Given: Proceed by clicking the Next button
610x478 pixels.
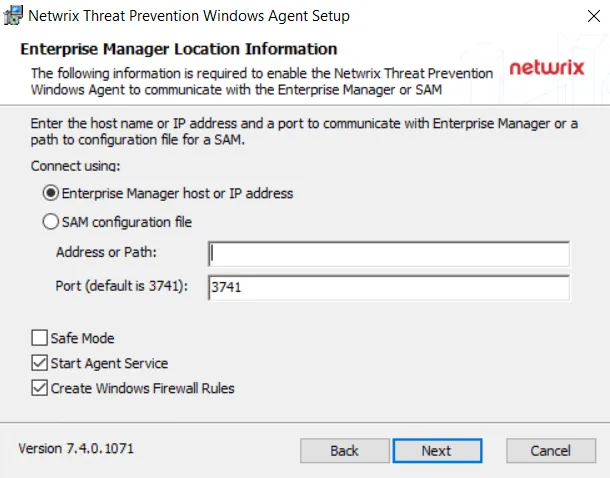Looking at the screenshot, I should click(x=437, y=451).
